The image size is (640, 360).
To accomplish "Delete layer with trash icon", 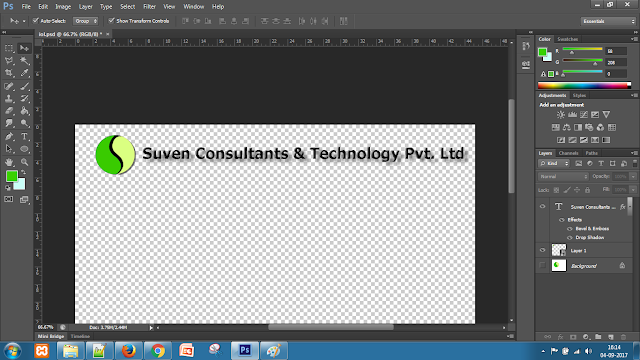I will [623, 337].
